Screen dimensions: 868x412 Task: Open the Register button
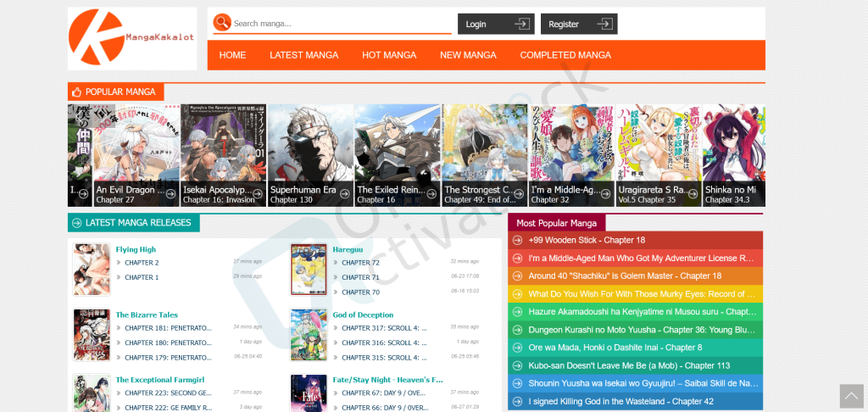coord(579,24)
